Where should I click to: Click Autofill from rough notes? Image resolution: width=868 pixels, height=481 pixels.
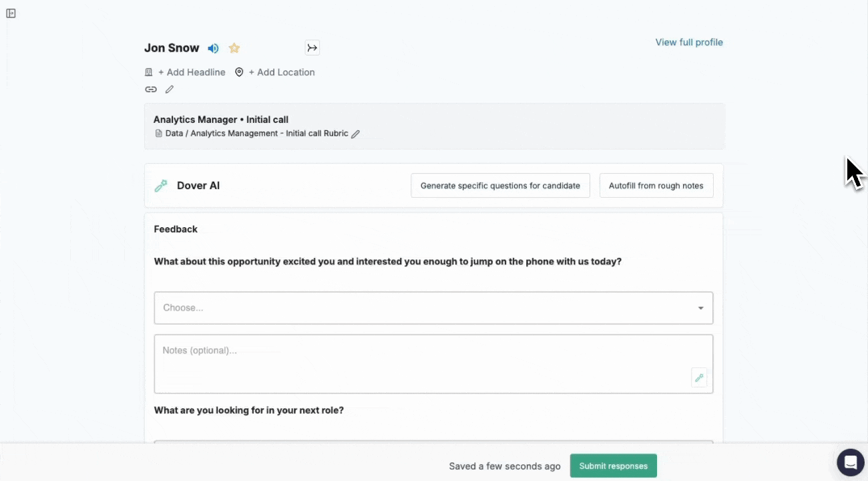tap(656, 186)
